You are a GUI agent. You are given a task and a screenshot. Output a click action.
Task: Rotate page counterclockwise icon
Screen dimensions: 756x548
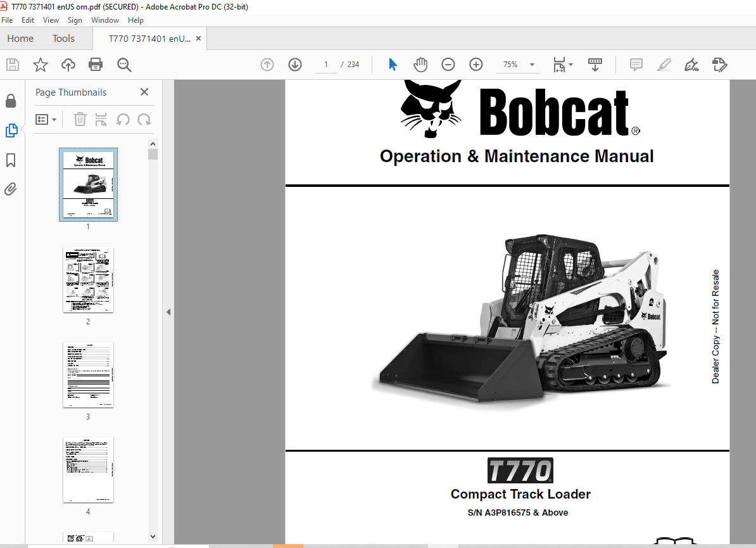122,119
